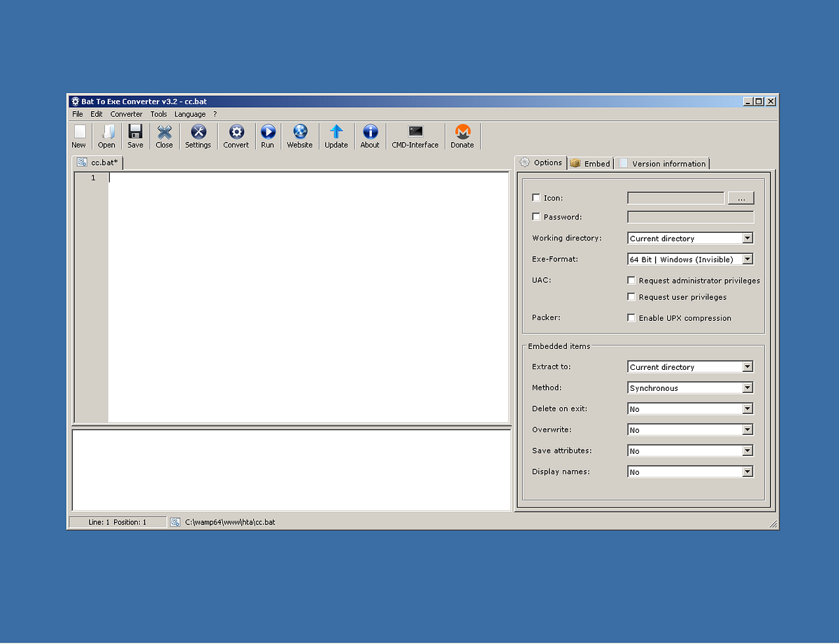Open the CMD-Interface tool
839x644 pixels.
[x=415, y=136]
